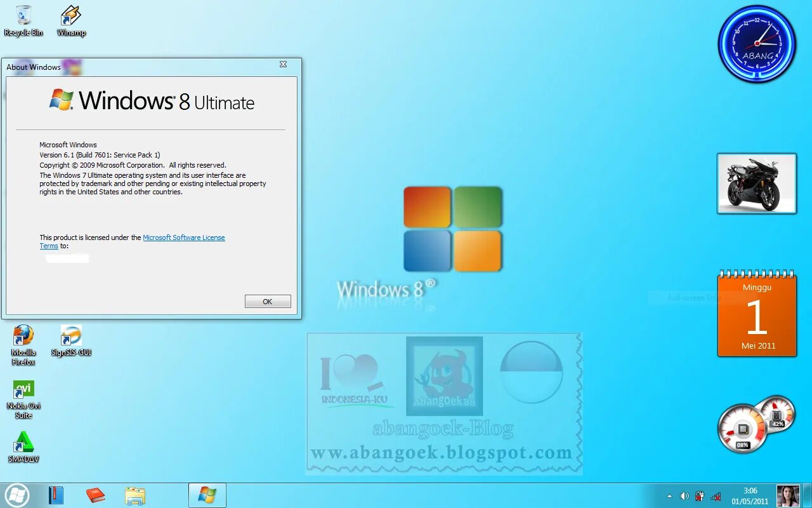The image size is (812, 508).
Task: Open the blue book pinned taskbar icon
Action: [56, 495]
